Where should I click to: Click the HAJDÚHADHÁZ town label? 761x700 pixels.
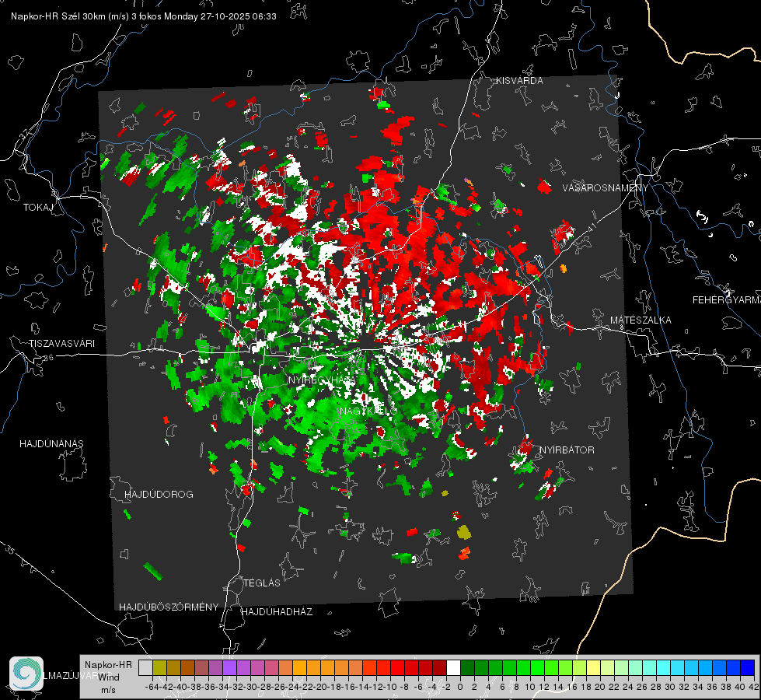(277, 612)
